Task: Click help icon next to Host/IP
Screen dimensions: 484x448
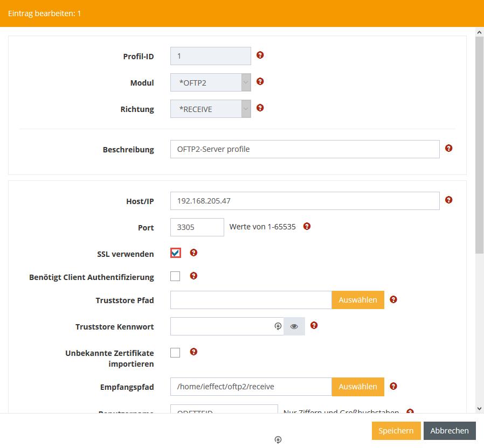Action: [x=448, y=200]
